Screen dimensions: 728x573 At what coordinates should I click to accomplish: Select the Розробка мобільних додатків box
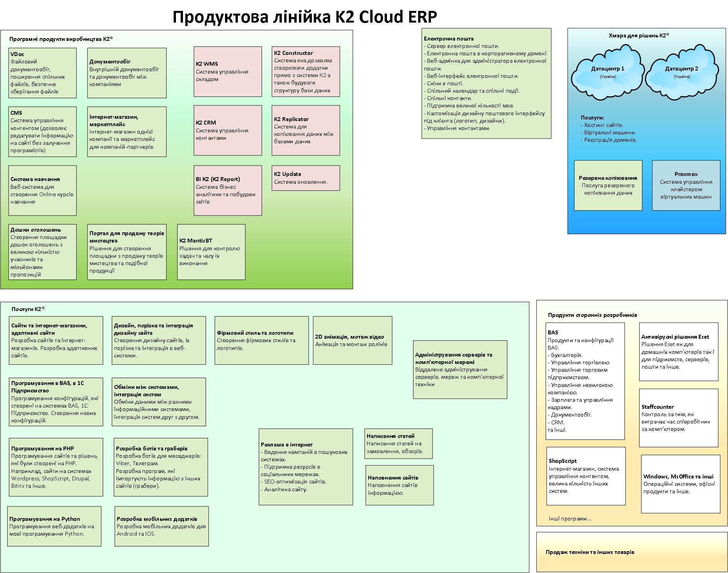pyautogui.click(x=162, y=526)
